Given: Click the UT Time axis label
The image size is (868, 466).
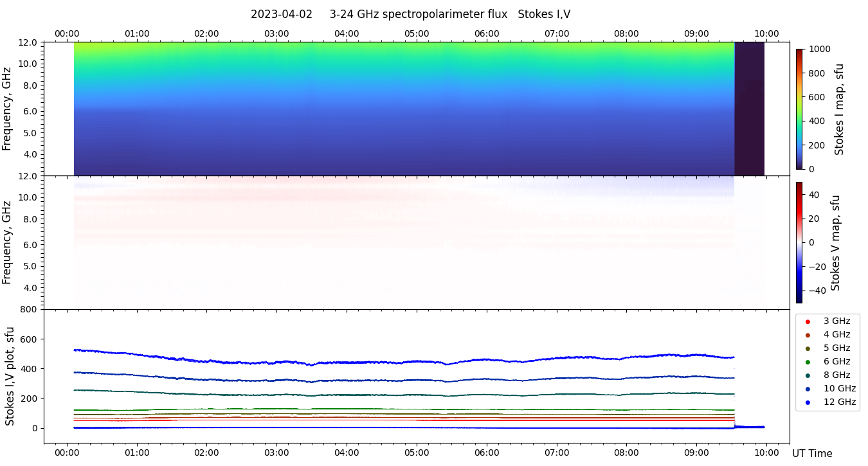Looking at the screenshot, I should 812,454.
